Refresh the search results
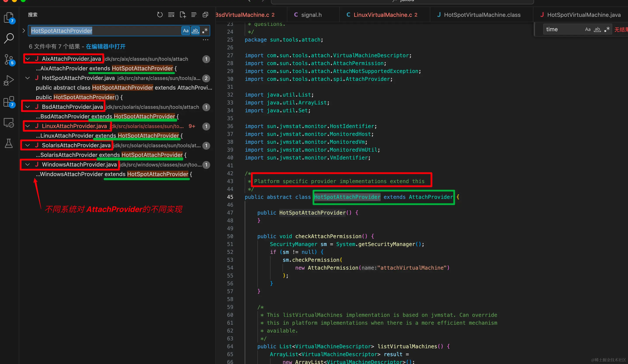Image resolution: width=628 pixels, height=364 pixels. (x=160, y=15)
